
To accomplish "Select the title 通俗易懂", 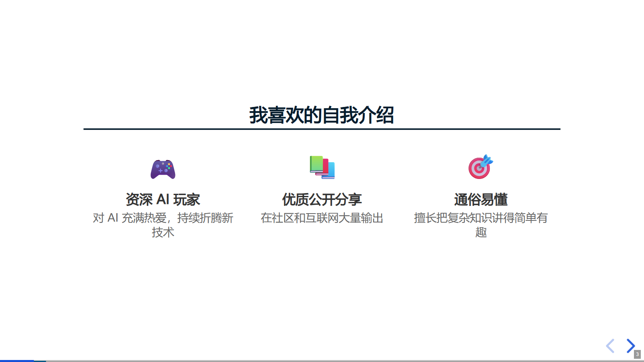I will coord(481,200).
